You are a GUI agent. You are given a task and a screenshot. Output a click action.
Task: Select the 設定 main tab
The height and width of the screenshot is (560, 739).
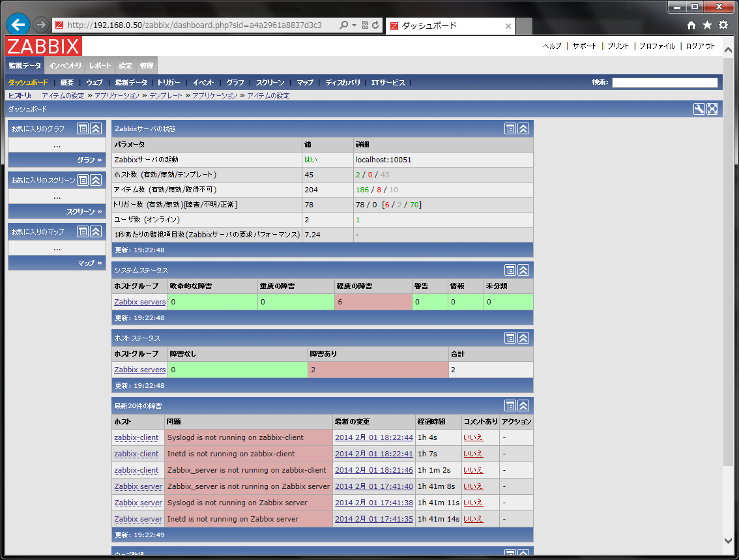point(125,66)
